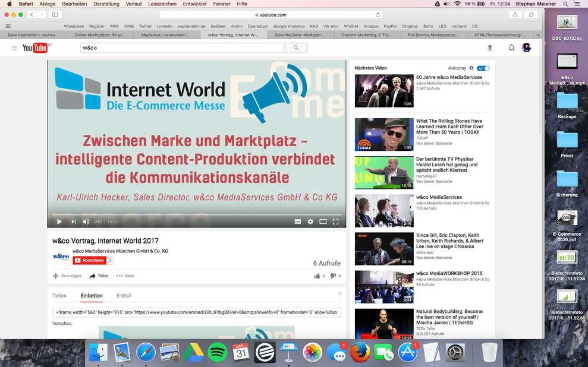588x367 pixels.
Task: Open the Lesezeichen menu
Action: (162, 4)
